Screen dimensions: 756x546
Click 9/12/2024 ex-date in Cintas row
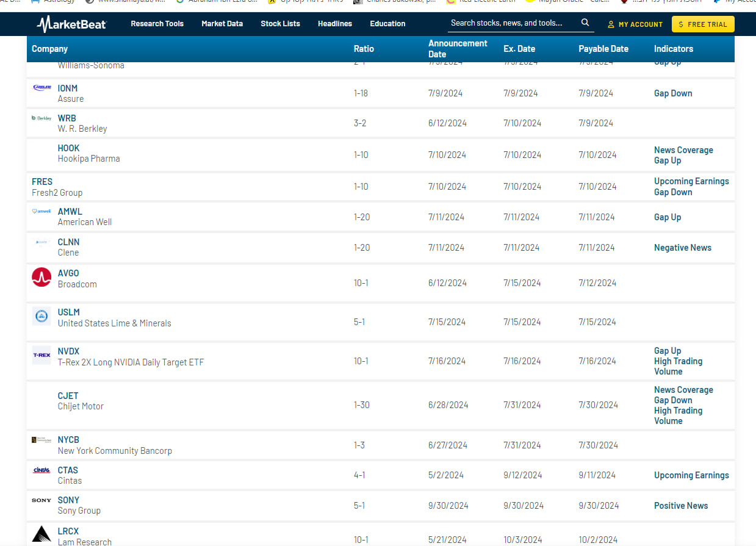point(523,475)
